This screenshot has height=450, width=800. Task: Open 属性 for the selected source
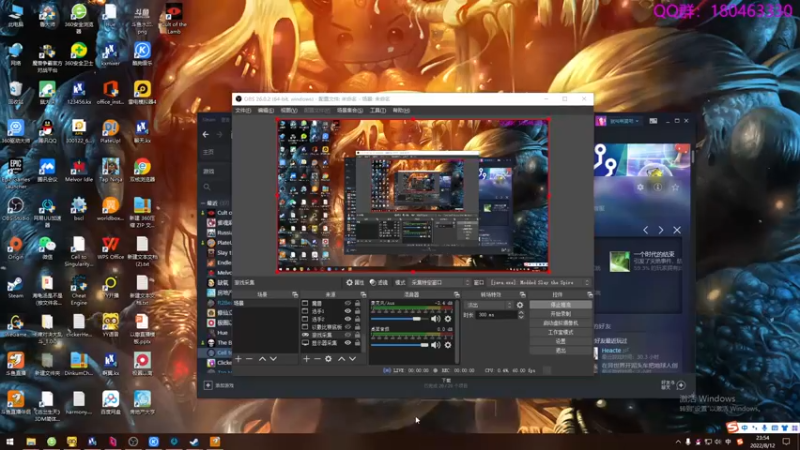pos(355,282)
